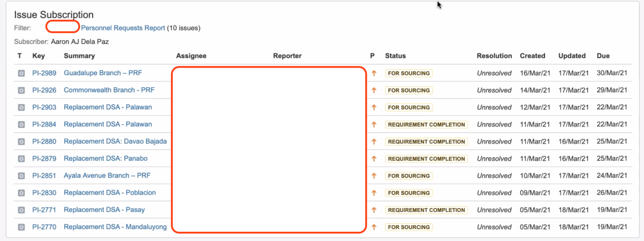Click the issue type icon for PI-2926

(21, 90)
